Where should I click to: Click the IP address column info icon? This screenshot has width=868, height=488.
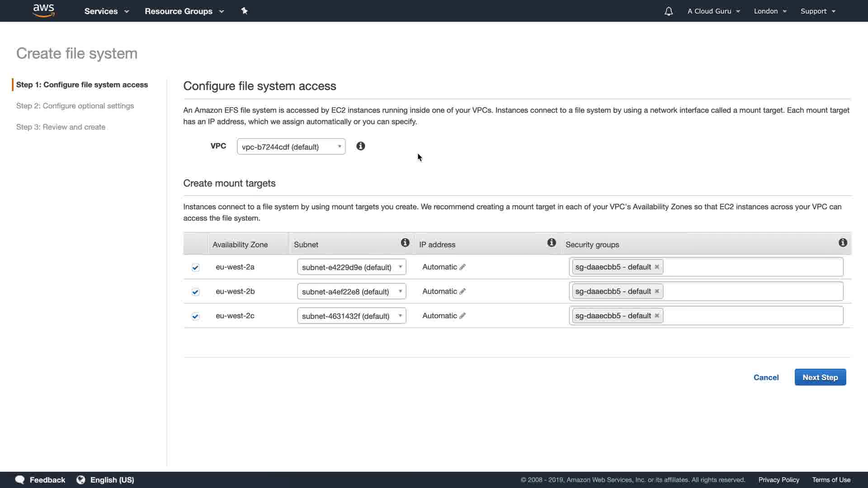tap(551, 243)
